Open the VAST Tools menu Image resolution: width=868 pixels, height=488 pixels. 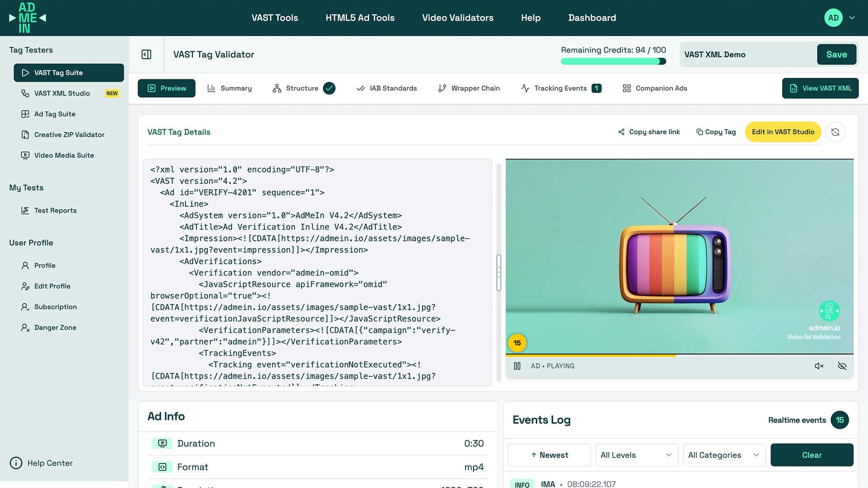[275, 18]
